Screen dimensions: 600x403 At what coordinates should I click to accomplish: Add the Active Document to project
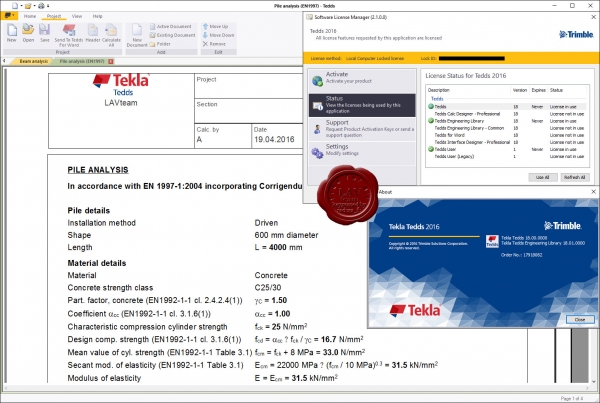coord(171,26)
